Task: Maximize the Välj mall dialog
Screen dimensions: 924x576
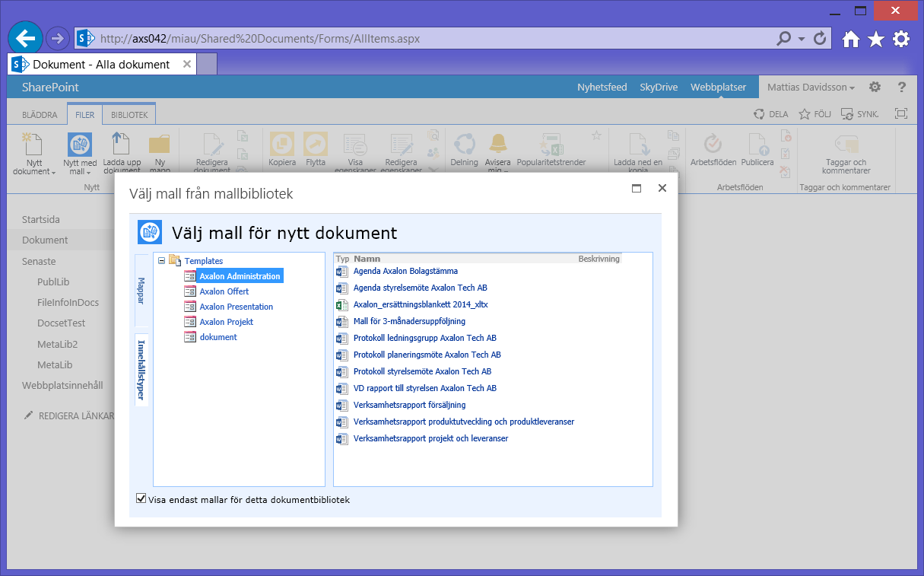Action: 637,188
